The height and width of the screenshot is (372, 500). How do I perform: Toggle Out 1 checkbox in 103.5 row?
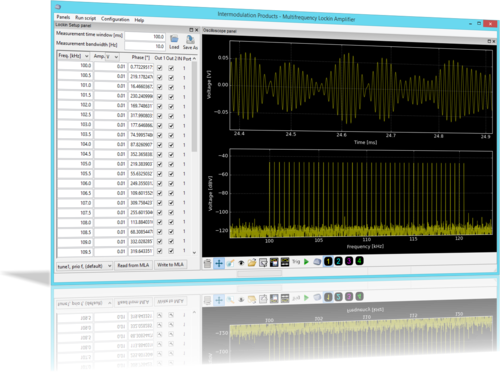tap(160, 135)
